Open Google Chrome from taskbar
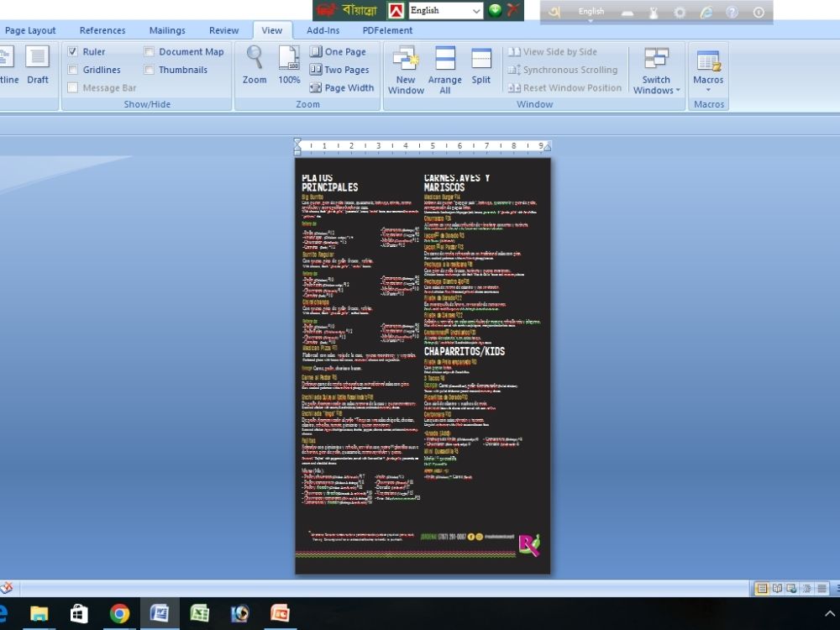This screenshot has height=630, width=840. tap(119, 613)
